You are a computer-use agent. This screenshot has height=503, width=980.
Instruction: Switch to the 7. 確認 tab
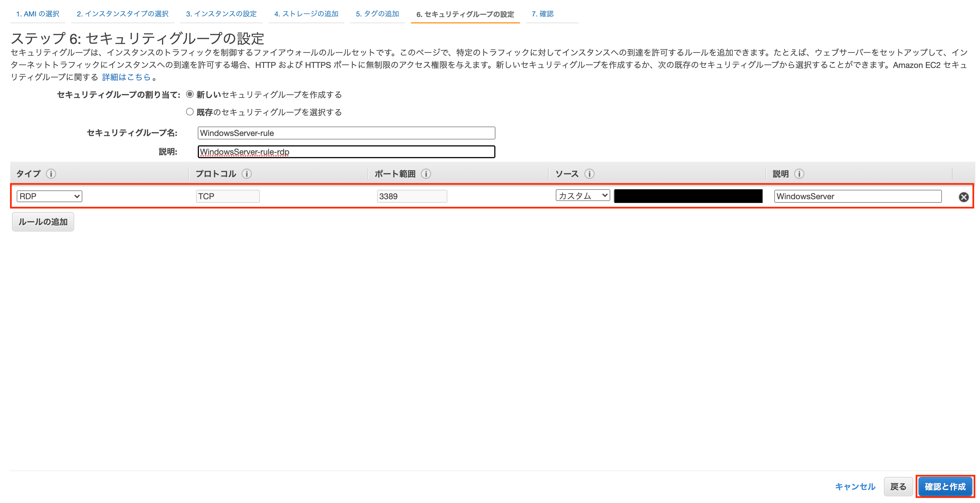pos(543,14)
